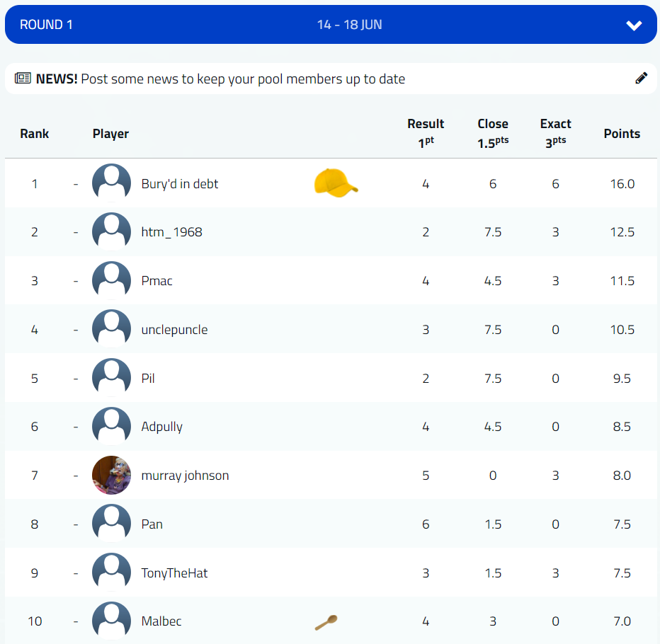Image resolution: width=660 pixels, height=644 pixels.
Task: Click Pan's avatar icon
Action: pyautogui.click(x=111, y=524)
